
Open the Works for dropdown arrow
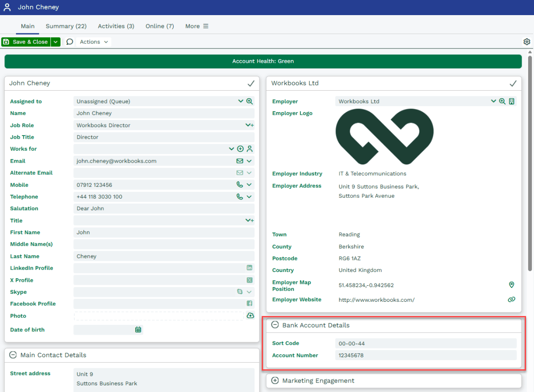pyautogui.click(x=231, y=149)
